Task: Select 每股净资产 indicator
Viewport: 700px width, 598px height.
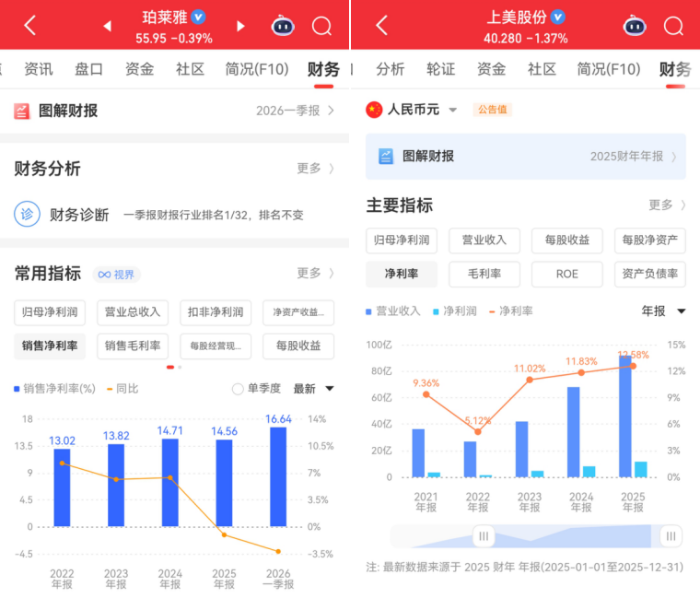Action: (650, 240)
